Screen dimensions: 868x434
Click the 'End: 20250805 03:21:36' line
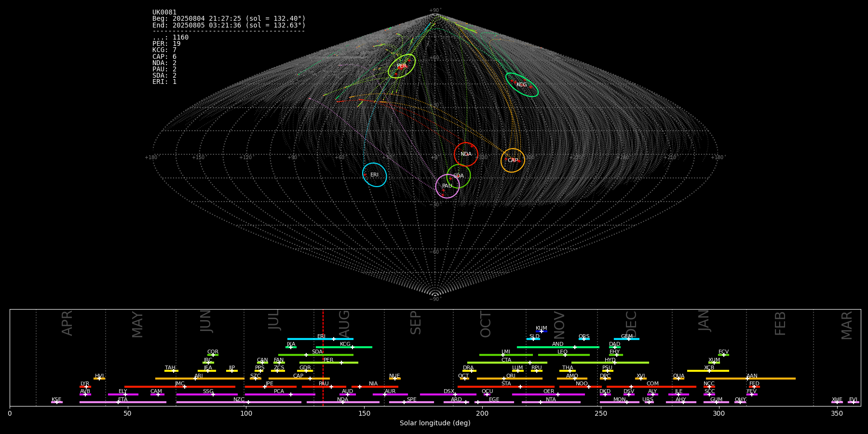coord(229,25)
